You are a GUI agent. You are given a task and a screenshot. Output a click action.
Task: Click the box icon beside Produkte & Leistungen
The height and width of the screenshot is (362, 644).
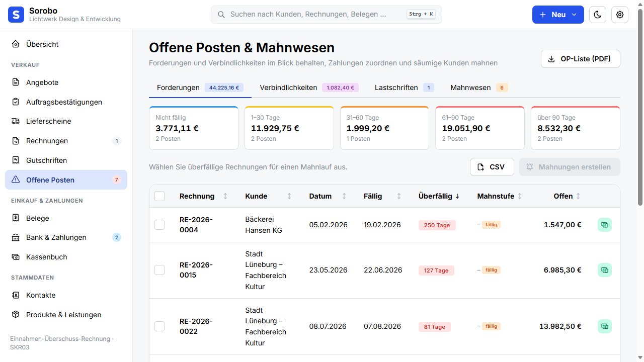tap(16, 315)
